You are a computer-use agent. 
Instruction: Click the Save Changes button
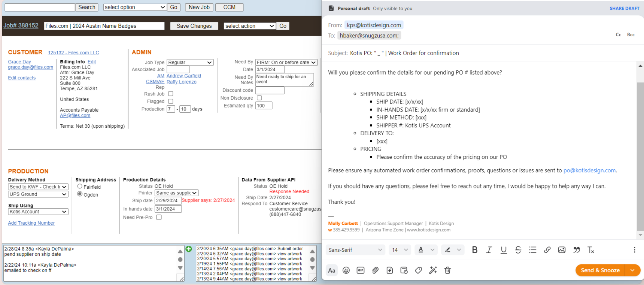(194, 26)
